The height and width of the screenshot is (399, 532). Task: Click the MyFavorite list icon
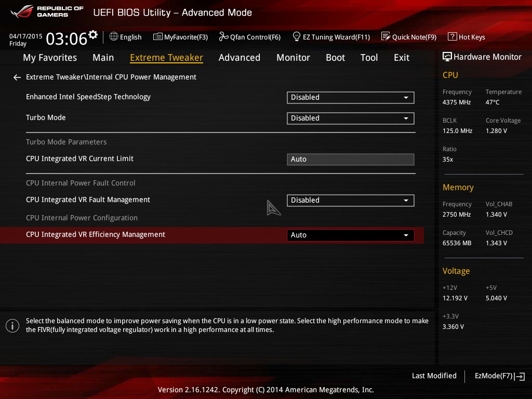(158, 37)
